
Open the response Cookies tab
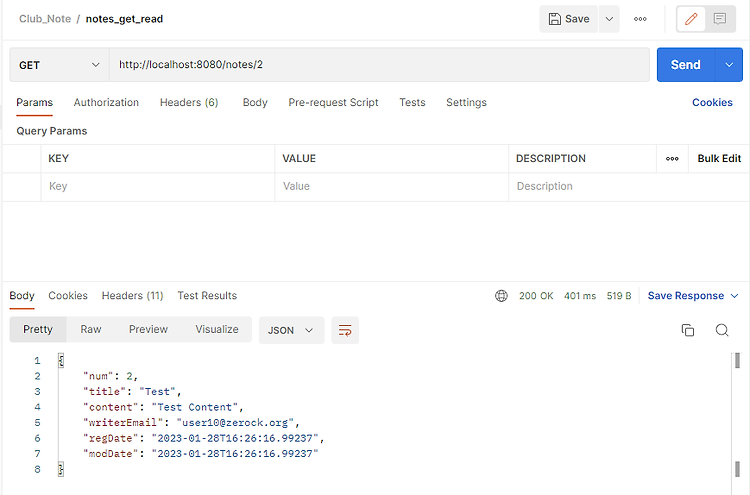coord(68,296)
